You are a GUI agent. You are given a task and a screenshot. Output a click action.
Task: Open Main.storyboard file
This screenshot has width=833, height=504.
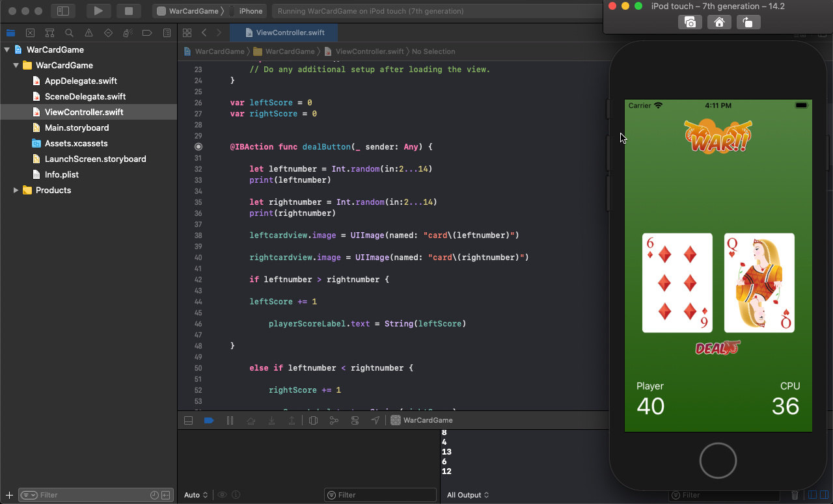pyautogui.click(x=77, y=127)
